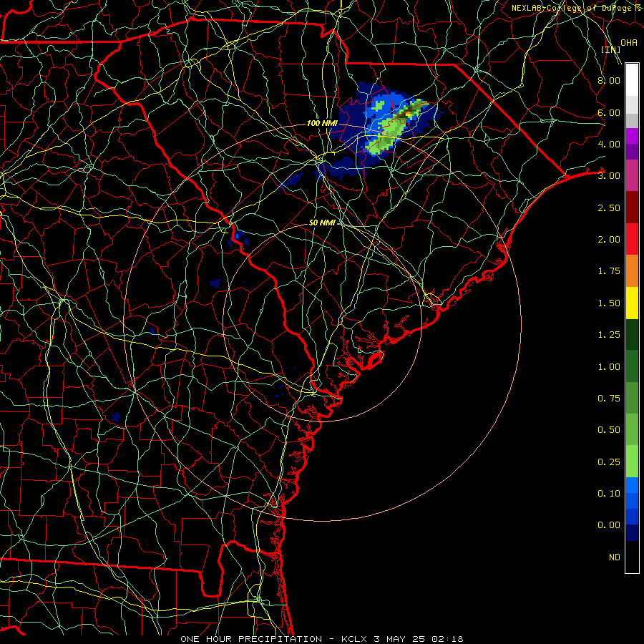Click the bright red 2.00 inch legend swatch
The image size is (644, 644).
632,239
